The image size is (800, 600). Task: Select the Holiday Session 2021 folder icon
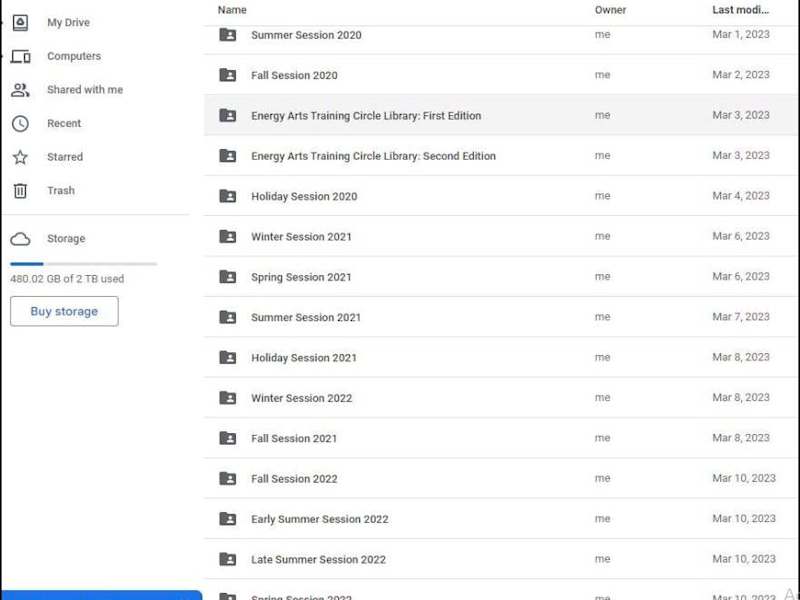click(x=228, y=357)
